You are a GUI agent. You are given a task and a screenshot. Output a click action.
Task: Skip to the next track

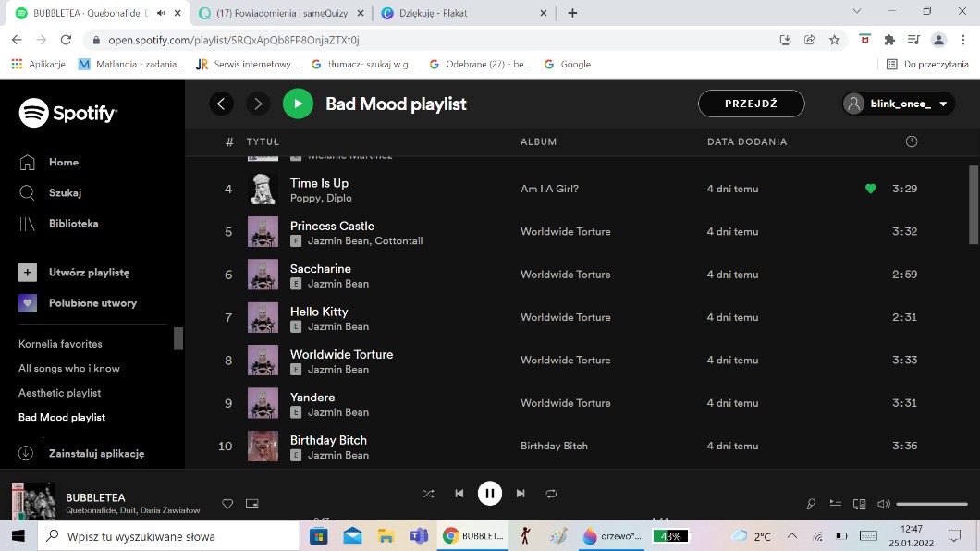click(521, 494)
